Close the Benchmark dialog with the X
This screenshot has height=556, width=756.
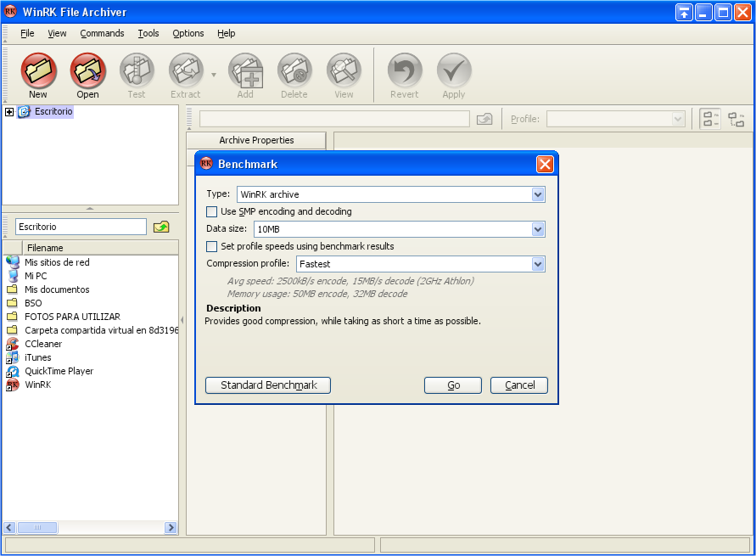(x=545, y=165)
